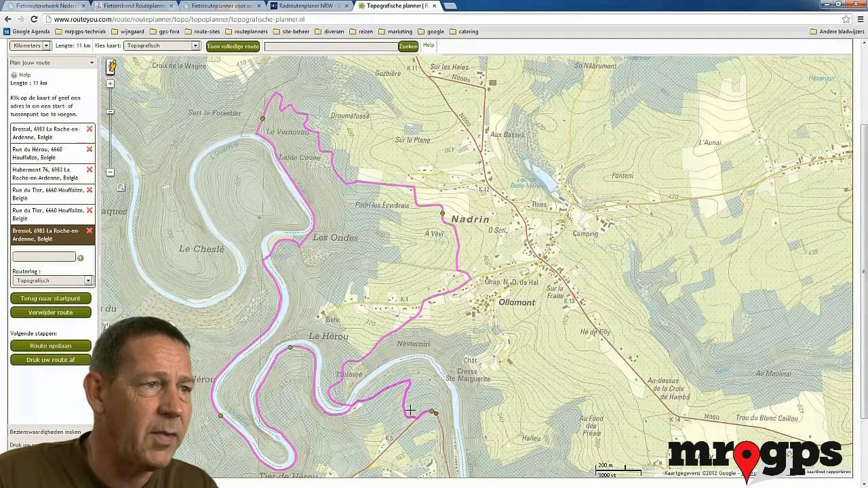Viewport: 868px width, 488px height.
Task: Click the browser address bar URL
Action: tap(180, 20)
